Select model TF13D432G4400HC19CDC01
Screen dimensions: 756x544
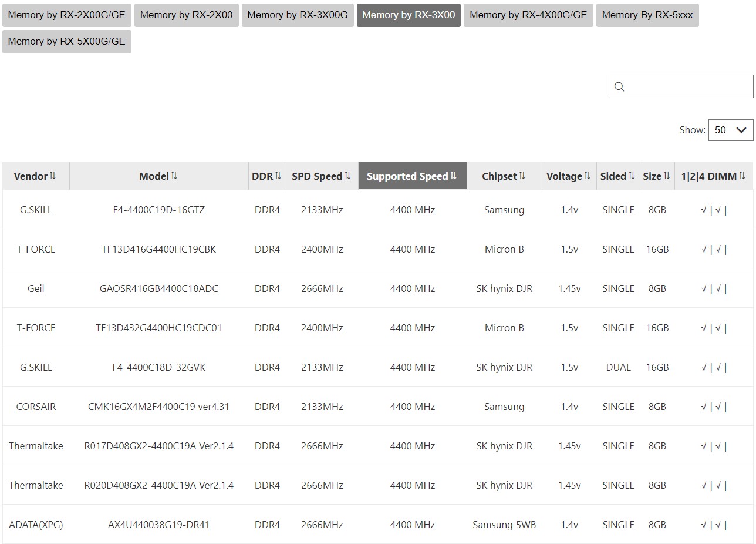(x=159, y=328)
